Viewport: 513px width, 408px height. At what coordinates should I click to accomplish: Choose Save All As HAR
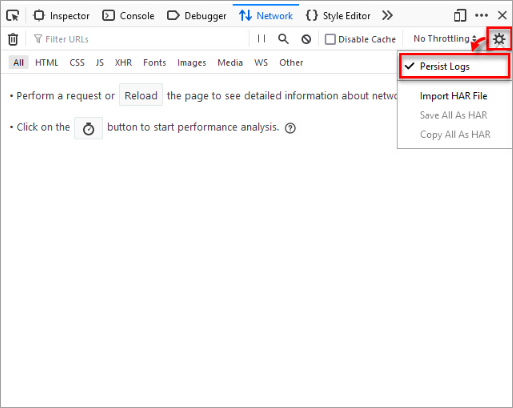[x=453, y=115]
